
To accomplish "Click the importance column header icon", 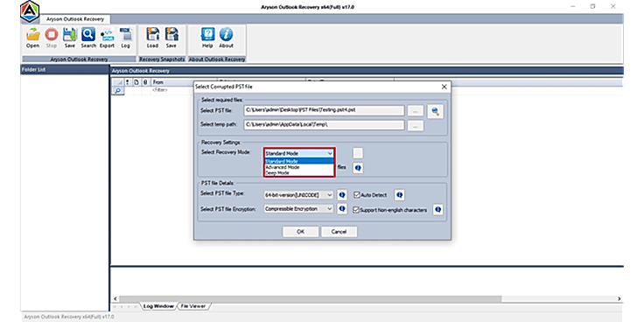I will tap(128, 82).
